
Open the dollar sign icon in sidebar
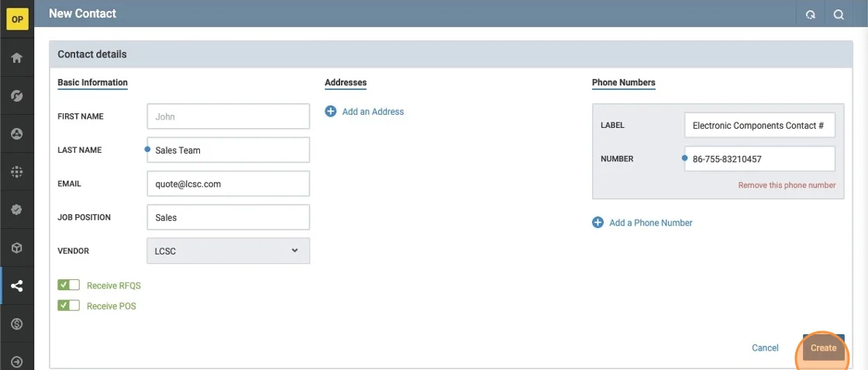[x=17, y=324]
